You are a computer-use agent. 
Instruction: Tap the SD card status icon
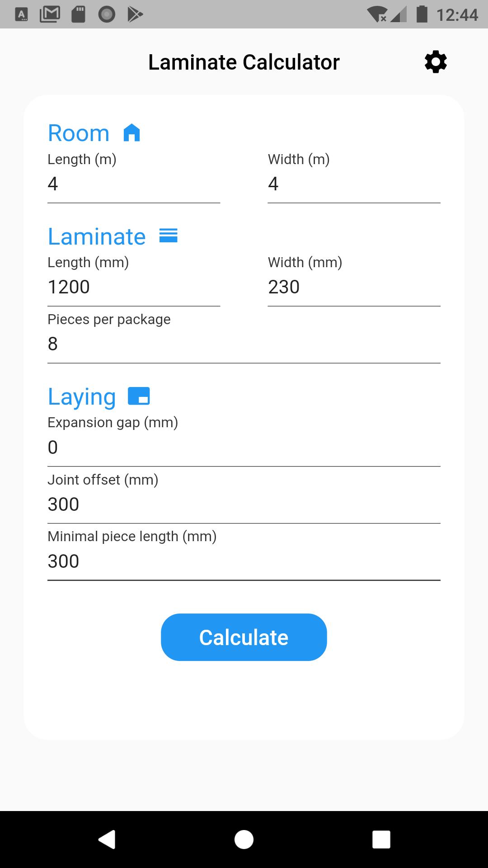click(78, 14)
